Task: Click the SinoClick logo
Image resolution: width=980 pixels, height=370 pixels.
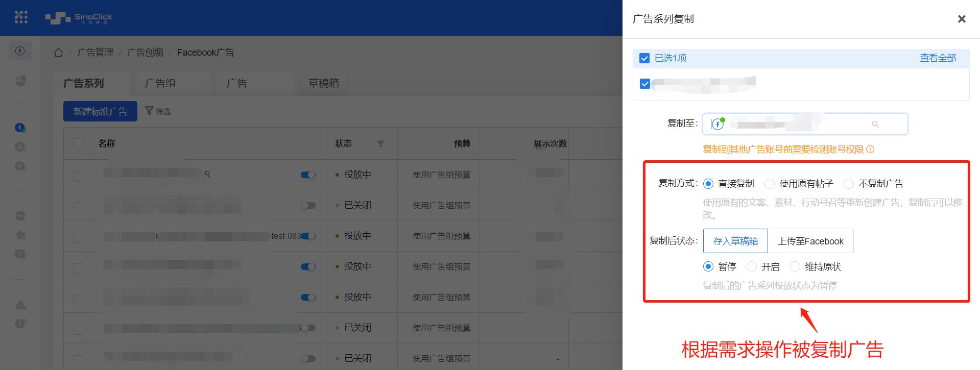Action: pos(79,18)
